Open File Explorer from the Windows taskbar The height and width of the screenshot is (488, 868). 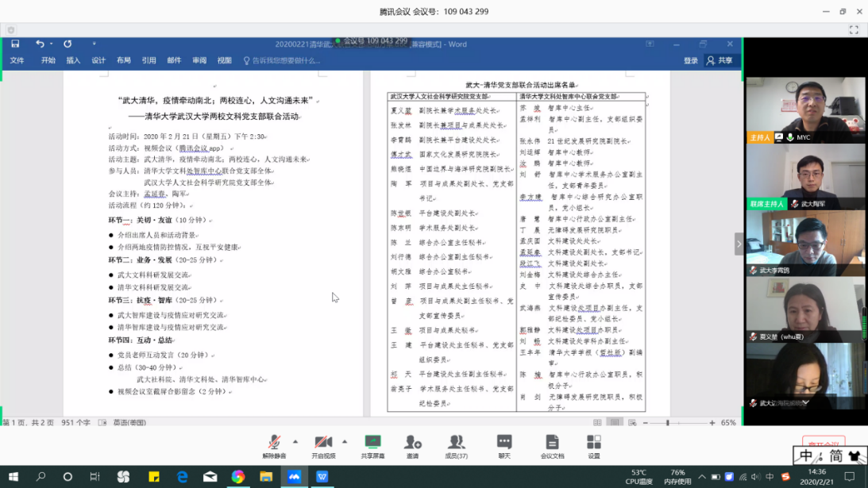(x=266, y=477)
